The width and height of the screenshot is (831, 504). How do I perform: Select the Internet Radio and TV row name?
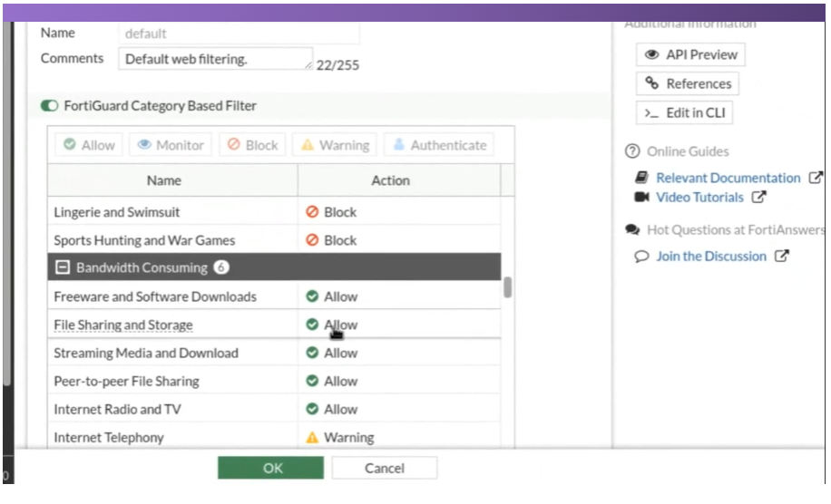tap(118, 409)
